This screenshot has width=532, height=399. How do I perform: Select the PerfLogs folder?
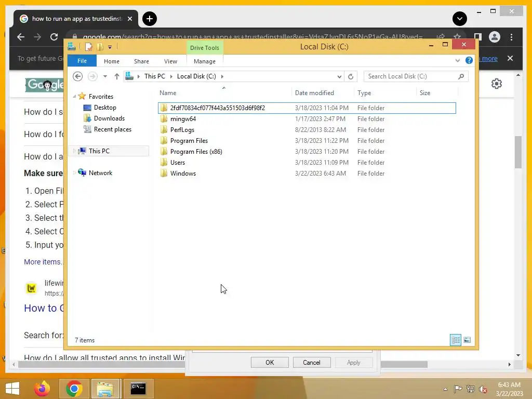307,129
